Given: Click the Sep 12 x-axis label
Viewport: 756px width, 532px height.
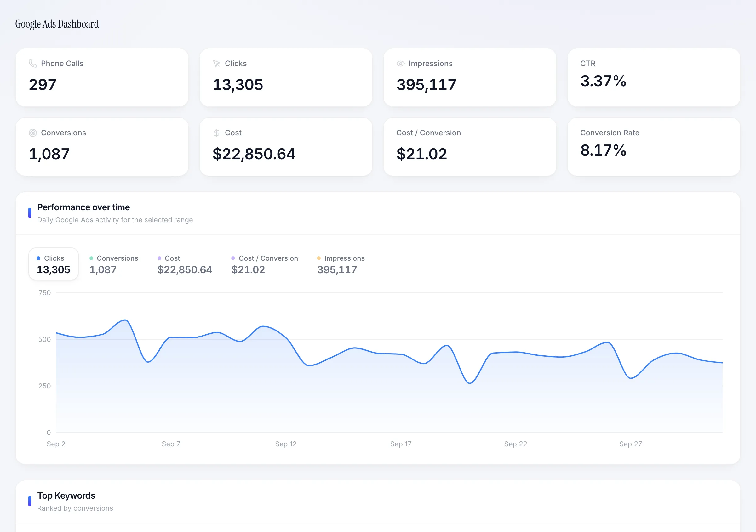Looking at the screenshot, I should tap(286, 444).
